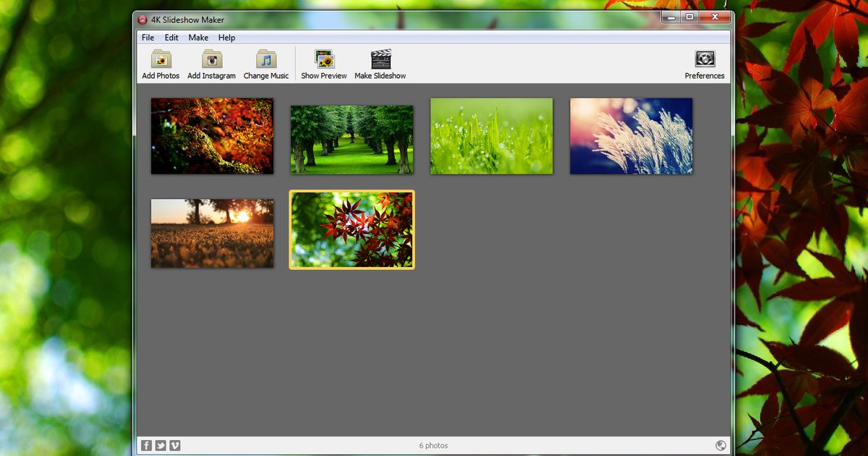Click the Add Instagram camera icon
The width and height of the screenshot is (868, 456).
[212, 59]
